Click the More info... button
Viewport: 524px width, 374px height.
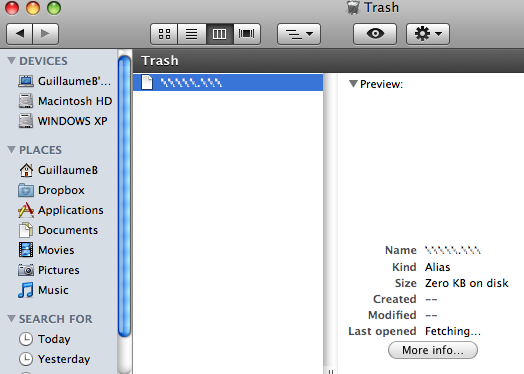(x=433, y=350)
